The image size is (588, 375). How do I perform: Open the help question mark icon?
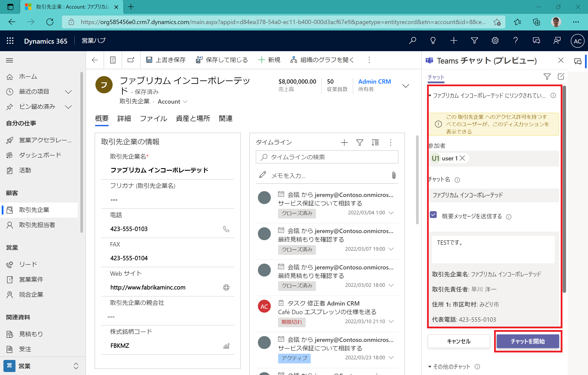tap(516, 41)
